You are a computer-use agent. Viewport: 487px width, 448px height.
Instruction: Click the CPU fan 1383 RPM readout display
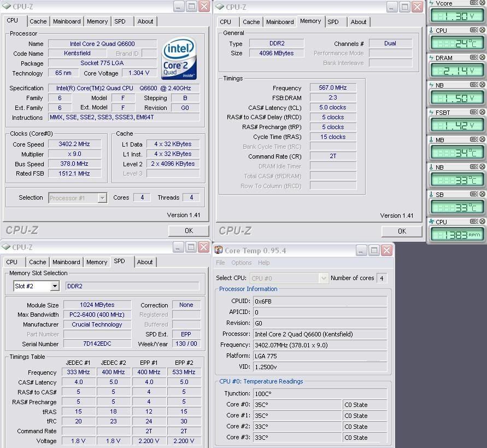[456, 235]
